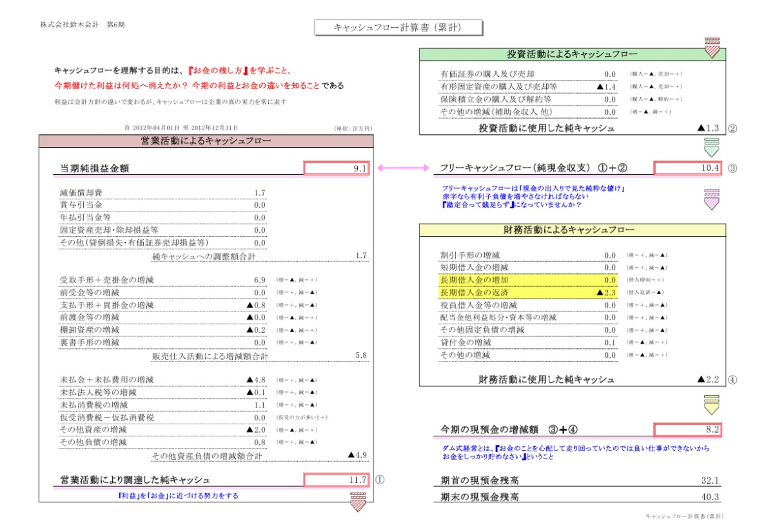The width and height of the screenshot is (757, 532).
Task: Select the 未払法人税等の増減 row label
Action: [99, 393]
